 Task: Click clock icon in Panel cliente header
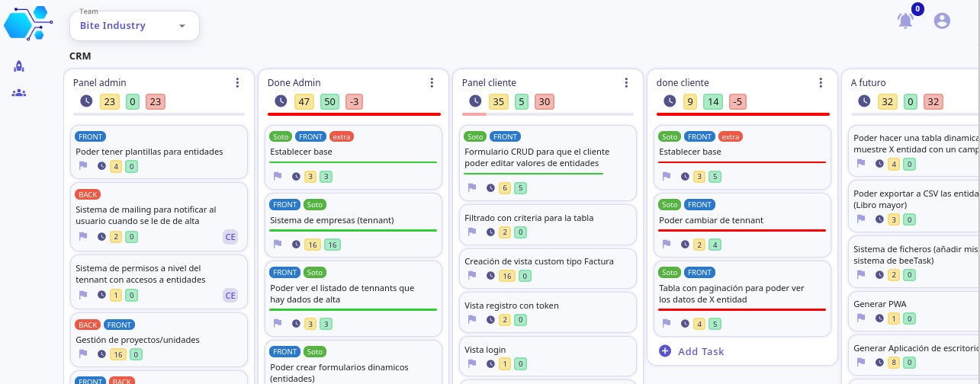(x=476, y=101)
